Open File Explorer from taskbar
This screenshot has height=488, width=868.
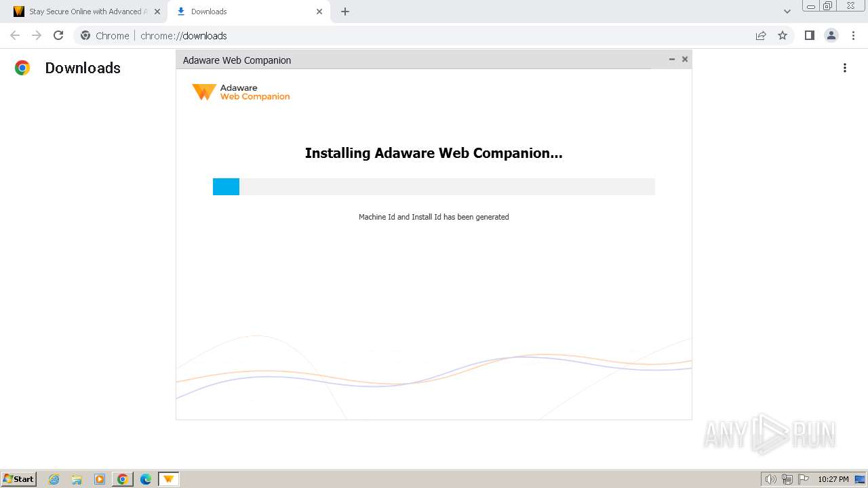tap(77, 479)
